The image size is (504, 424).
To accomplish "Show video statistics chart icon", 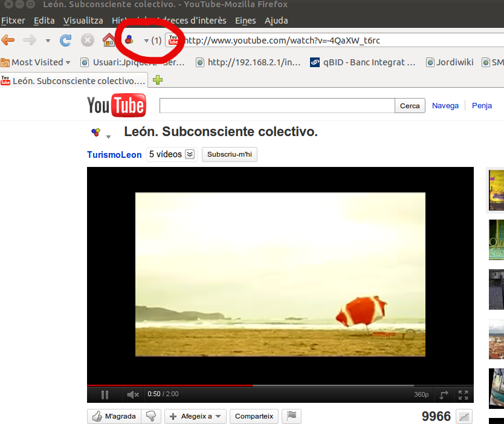I will (x=464, y=416).
